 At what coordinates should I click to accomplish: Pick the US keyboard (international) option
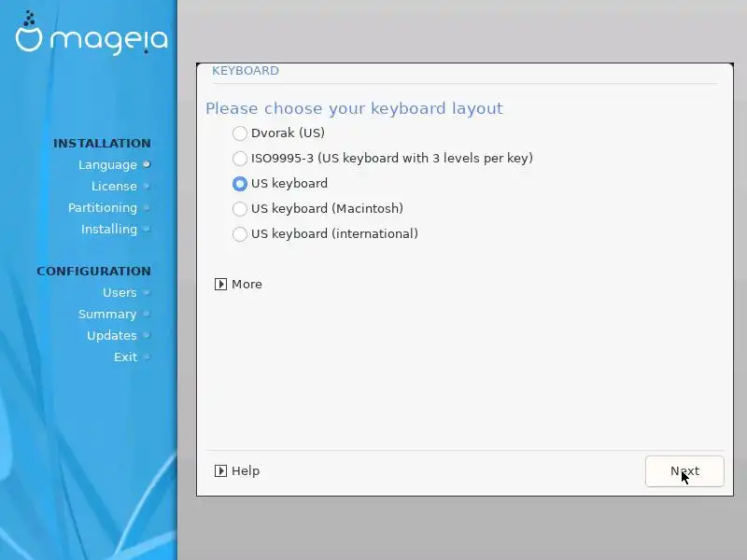click(240, 234)
